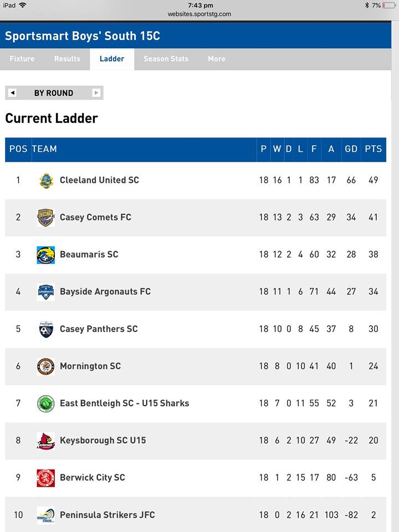Switch to the Fixture tab

coord(22,59)
